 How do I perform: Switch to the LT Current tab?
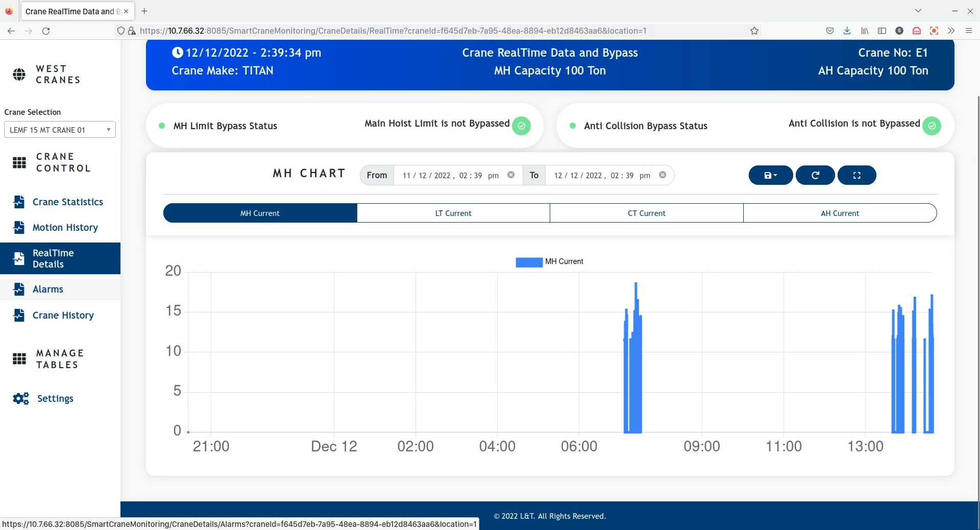[453, 213]
